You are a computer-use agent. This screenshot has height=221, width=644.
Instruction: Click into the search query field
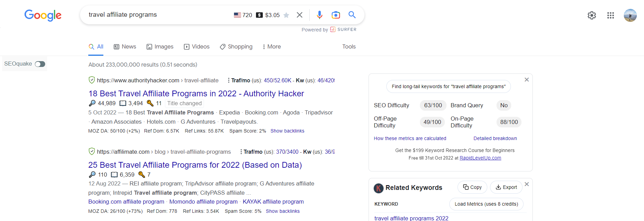[157, 15]
